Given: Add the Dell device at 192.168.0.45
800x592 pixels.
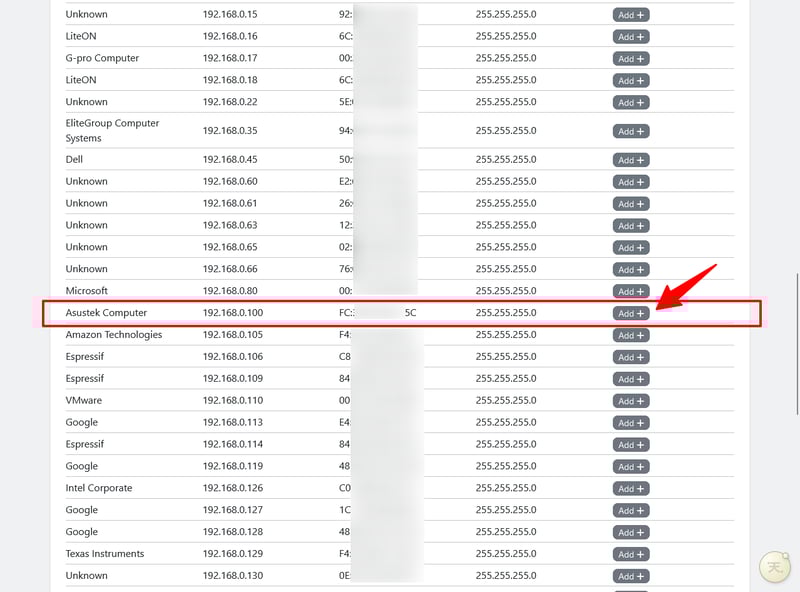Looking at the screenshot, I should tap(631, 160).
